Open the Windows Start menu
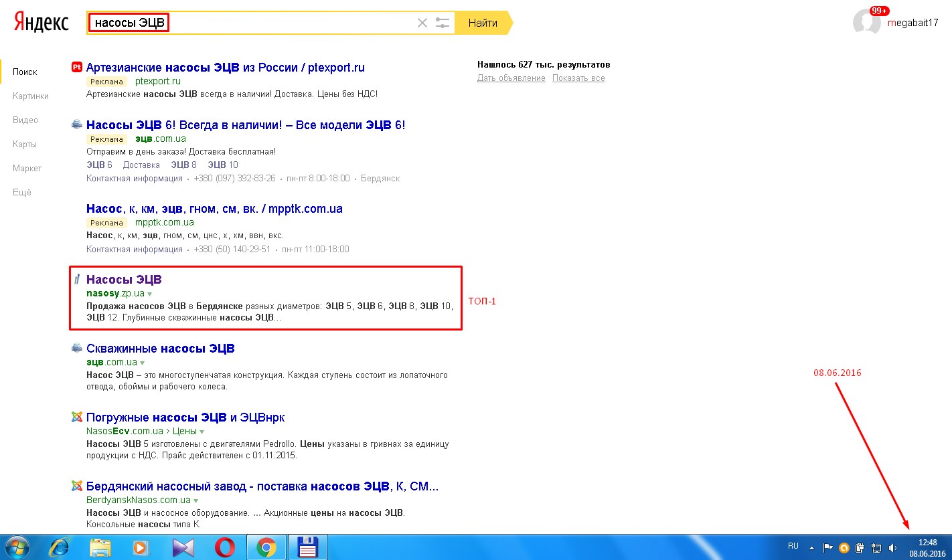The image size is (952, 560). (x=18, y=548)
